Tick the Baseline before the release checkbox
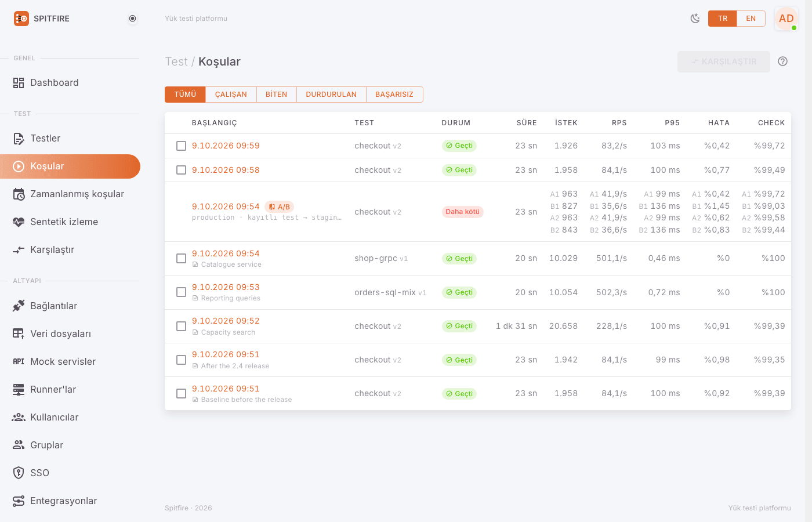Screen dimensions: 812x522 point(182,394)
